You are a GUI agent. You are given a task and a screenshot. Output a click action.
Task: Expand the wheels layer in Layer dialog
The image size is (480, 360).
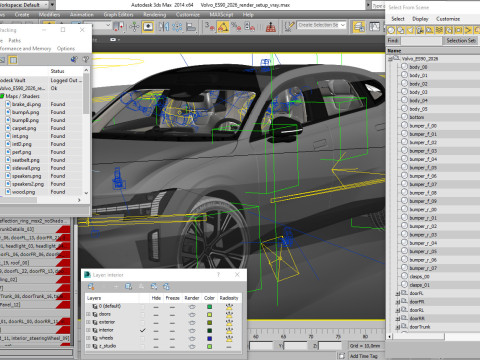coord(88,338)
